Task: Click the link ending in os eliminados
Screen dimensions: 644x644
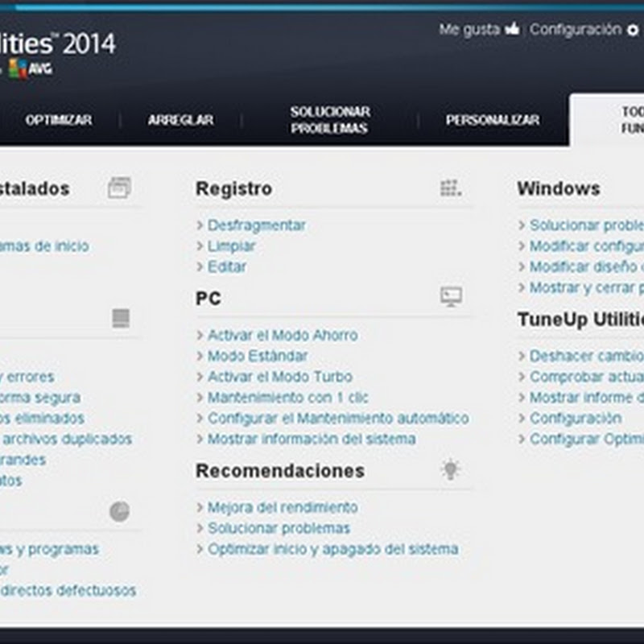Action: click(42, 418)
